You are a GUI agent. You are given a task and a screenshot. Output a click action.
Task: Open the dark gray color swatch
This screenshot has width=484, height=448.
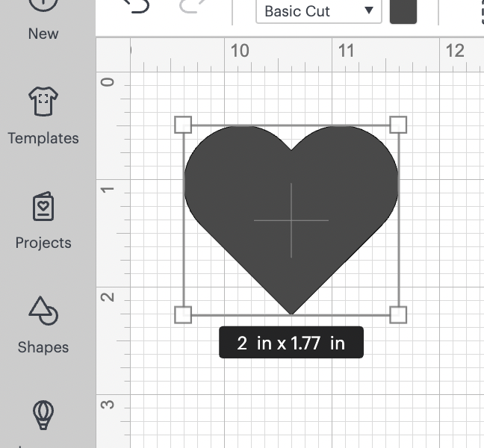pyautogui.click(x=403, y=10)
